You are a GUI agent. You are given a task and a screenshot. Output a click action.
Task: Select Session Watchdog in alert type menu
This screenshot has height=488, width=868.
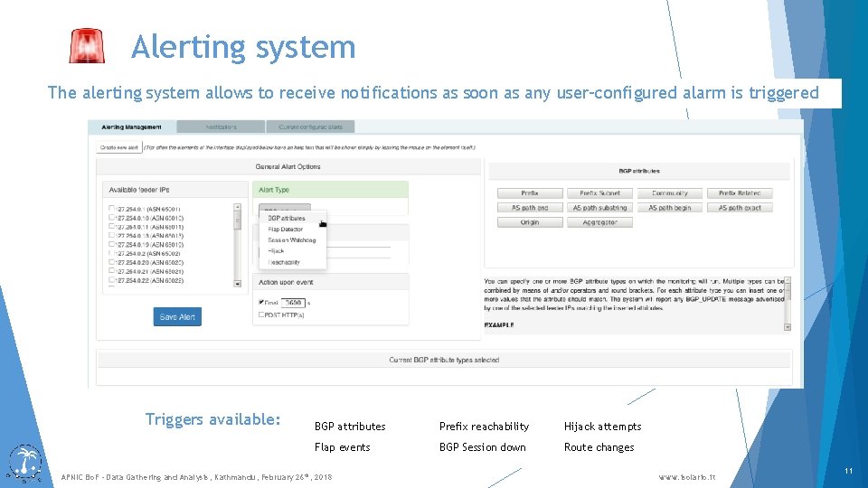coord(291,240)
